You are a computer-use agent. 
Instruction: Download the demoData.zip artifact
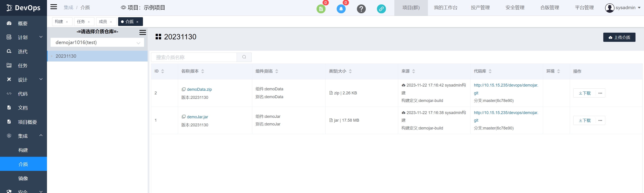(584, 93)
